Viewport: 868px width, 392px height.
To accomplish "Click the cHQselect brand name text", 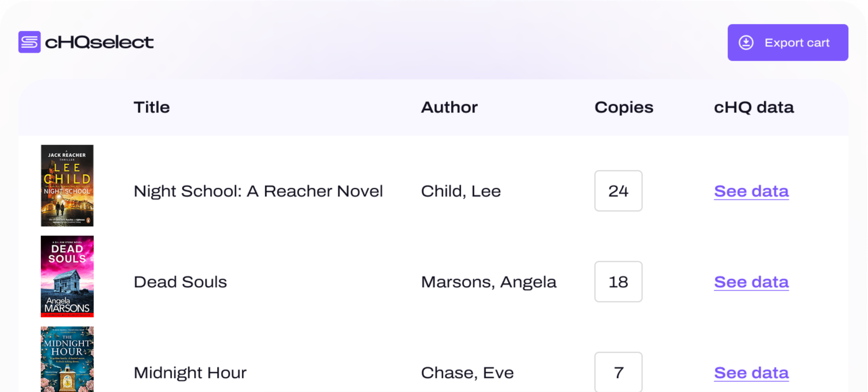I will point(99,43).
